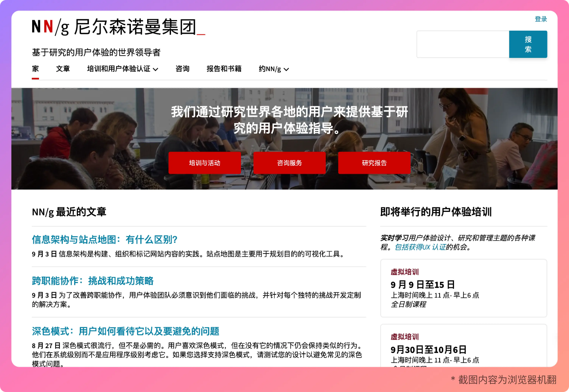Go to the 文章 menu item

point(63,69)
